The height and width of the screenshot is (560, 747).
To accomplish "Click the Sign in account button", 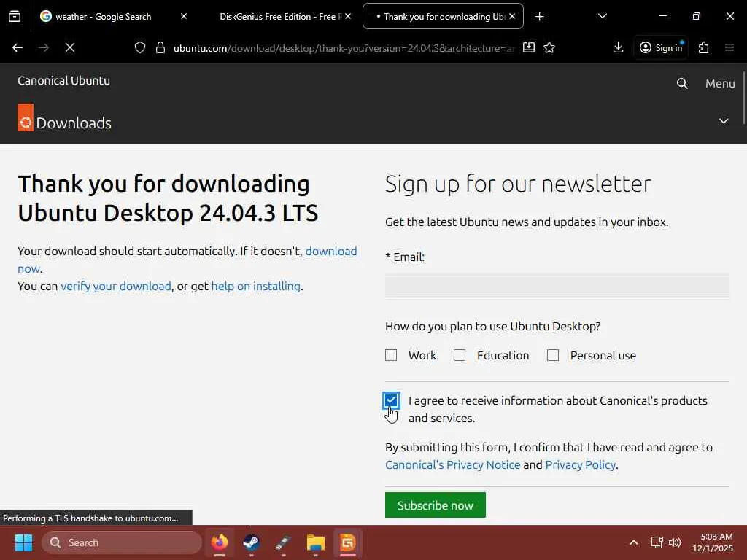I will point(661,47).
